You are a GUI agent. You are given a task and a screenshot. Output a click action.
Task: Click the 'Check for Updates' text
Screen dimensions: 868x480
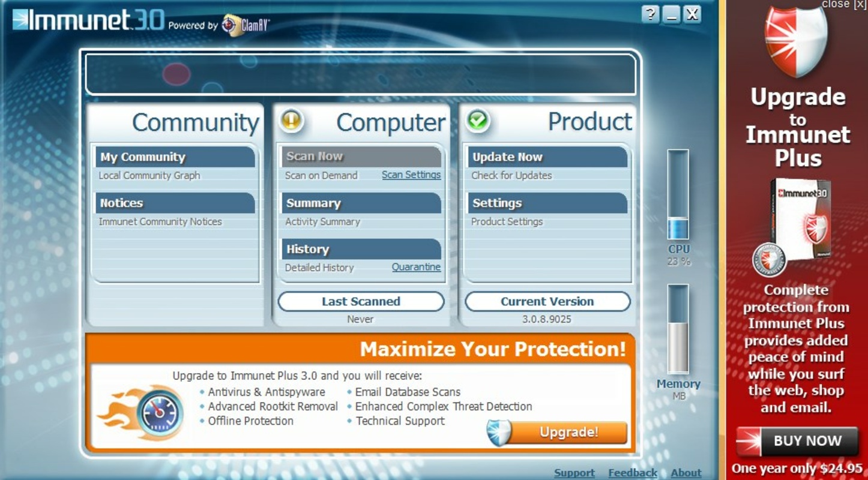511,175
